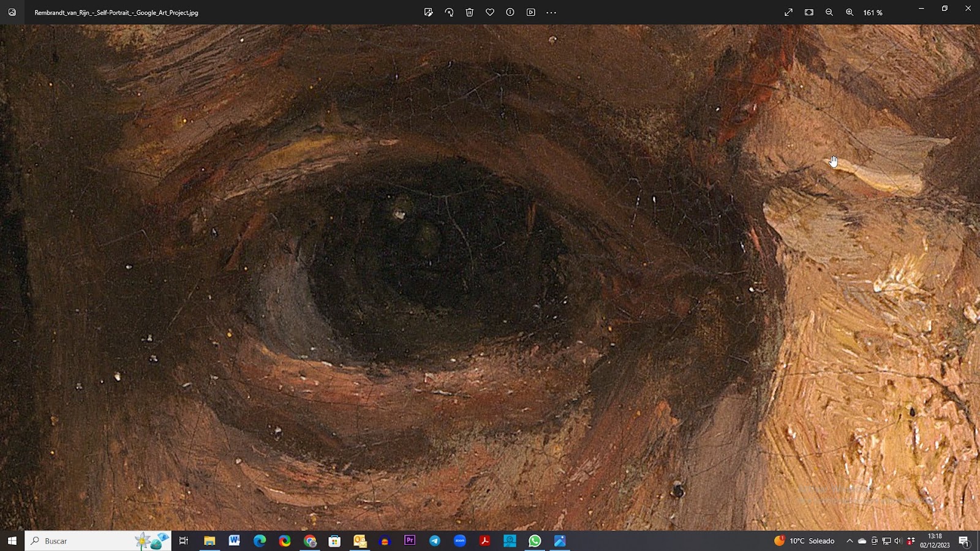This screenshot has height=551, width=980.
Task: Click the Buscar search box
Action: click(x=98, y=541)
